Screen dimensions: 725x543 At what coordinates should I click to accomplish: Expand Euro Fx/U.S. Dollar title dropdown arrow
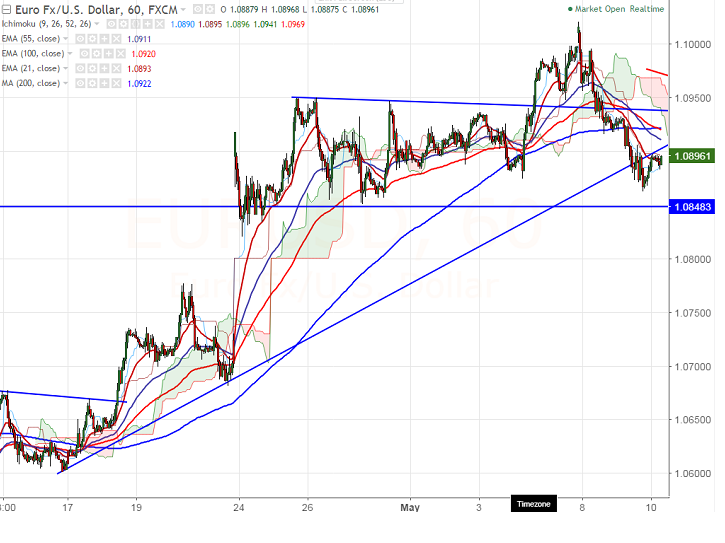click(183, 10)
